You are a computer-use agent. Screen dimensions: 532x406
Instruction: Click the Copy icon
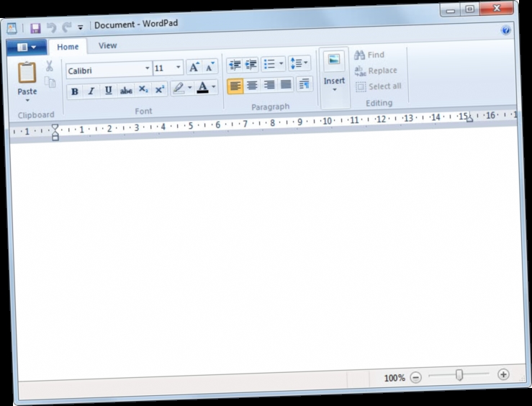(x=50, y=82)
